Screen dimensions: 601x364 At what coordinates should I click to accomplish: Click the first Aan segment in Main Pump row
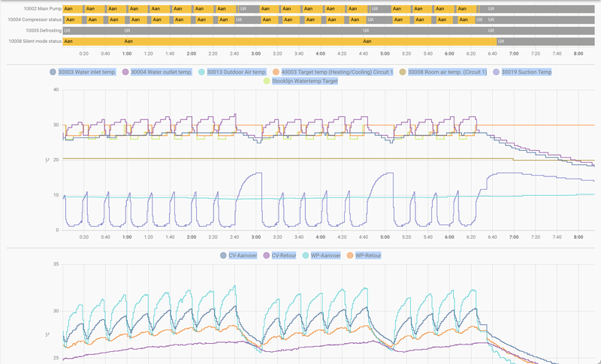click(73, 9)
